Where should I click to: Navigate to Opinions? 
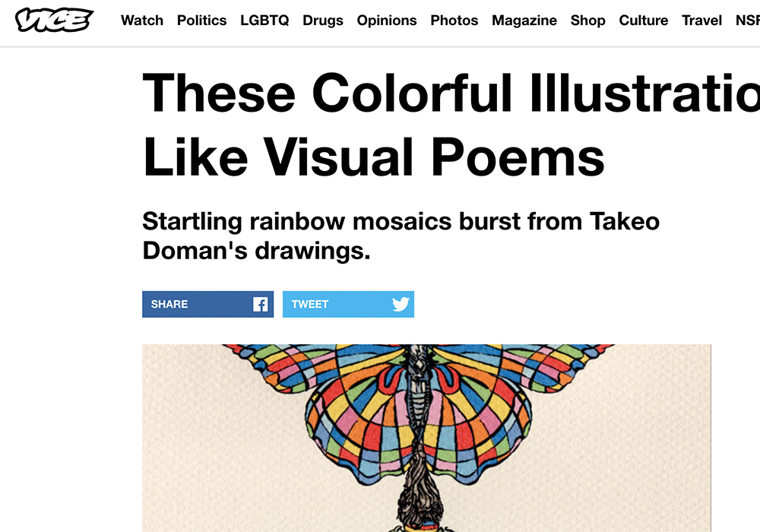pos(387,21)
